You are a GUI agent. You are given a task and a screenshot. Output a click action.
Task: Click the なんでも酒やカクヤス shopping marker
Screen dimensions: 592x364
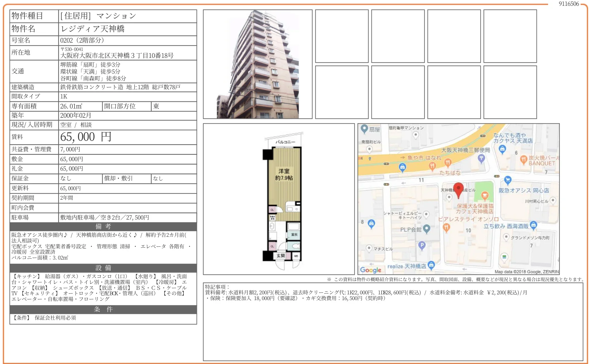[x=502, y=149]
